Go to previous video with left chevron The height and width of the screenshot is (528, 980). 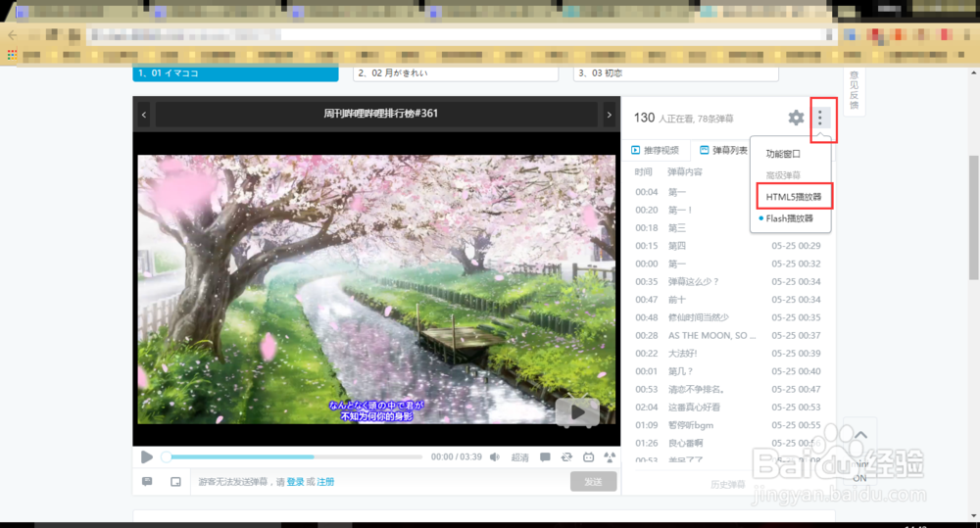[144, 115]
